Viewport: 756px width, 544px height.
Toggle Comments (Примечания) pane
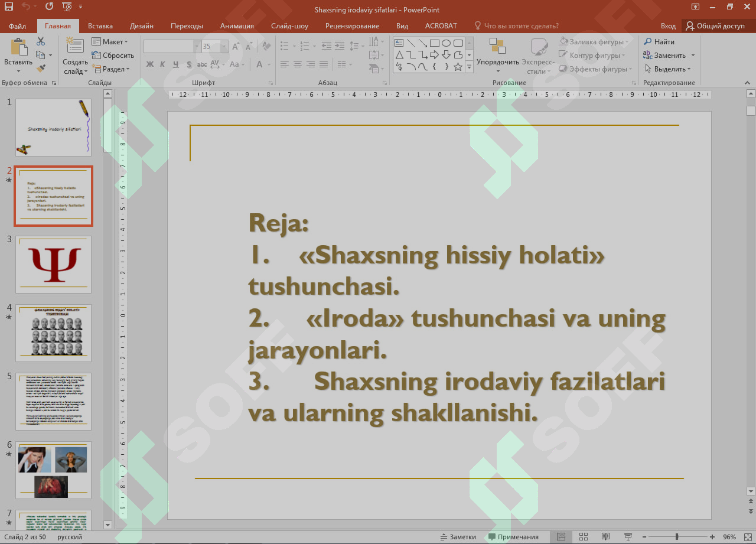point(513,537)
